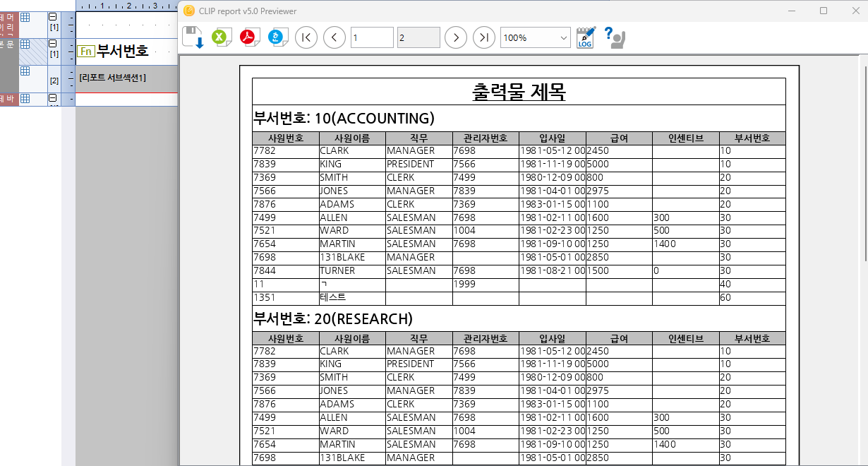The image size is (868, 466).
Task: Click the grid icon beside section [2]
Action: [25, 71]
